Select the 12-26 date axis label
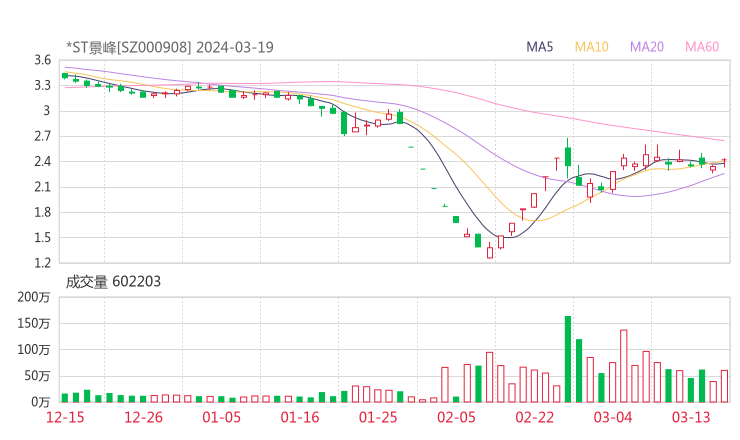 coord(143,417)
